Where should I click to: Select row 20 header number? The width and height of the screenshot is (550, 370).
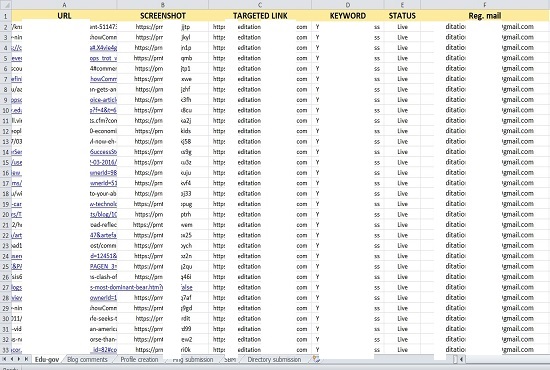point(6,214)
